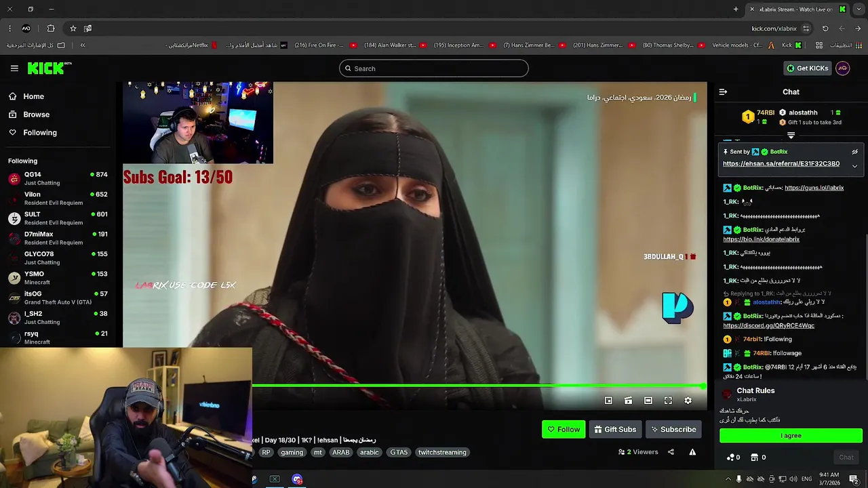This screenshot has width=868, height=488.
Task: Open the video player settings gear
Action: 688,401
